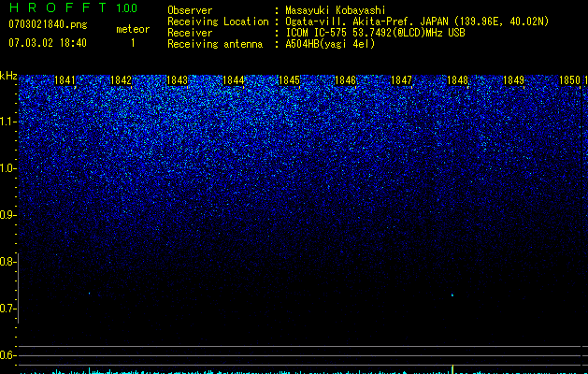Click the 1843 time marker
Screen dimensions: 588x374
point(177,80)
